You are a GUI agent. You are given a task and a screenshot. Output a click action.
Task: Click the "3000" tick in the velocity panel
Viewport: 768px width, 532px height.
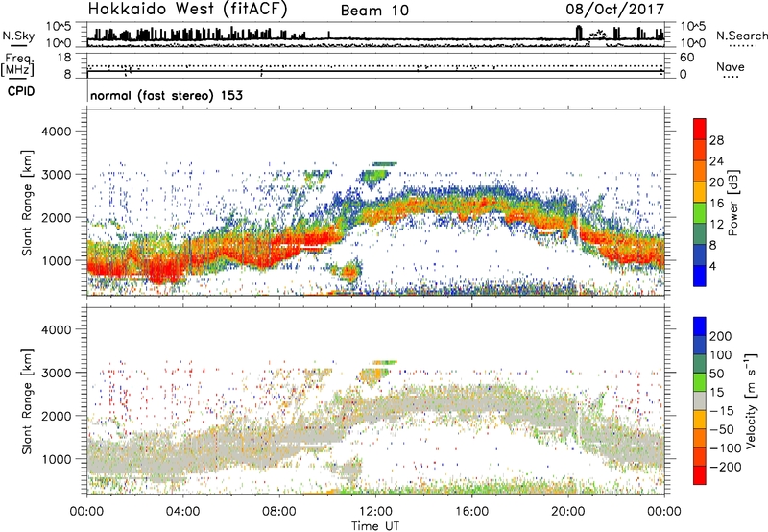click(56, 373)
